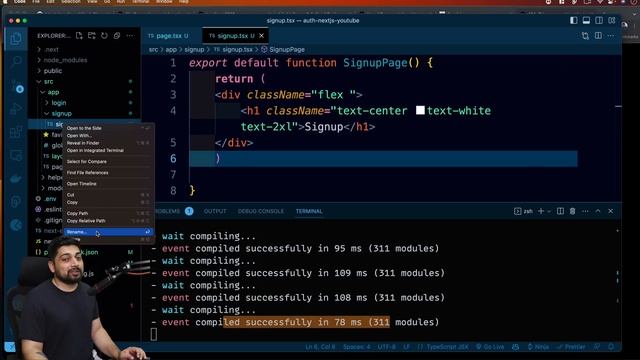Choose Find File References menu item

(109, 173)
